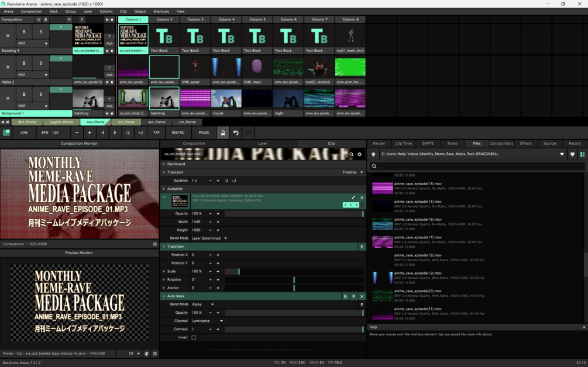Close the Help panel

pos(584,327)
